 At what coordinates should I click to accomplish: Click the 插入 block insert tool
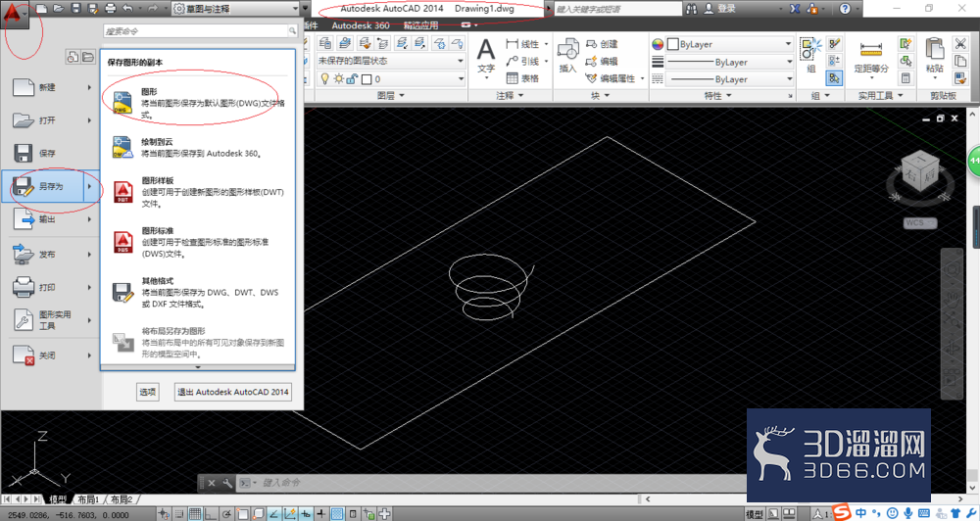tap(567, 56)
